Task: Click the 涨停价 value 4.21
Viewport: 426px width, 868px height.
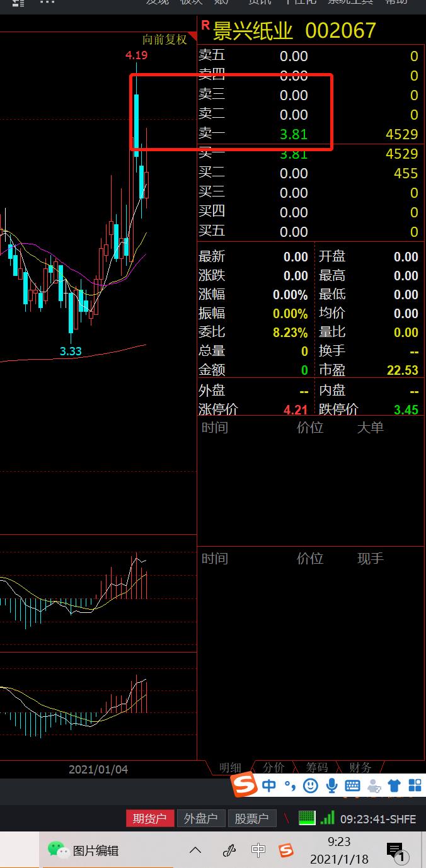Action: [296, 409]
